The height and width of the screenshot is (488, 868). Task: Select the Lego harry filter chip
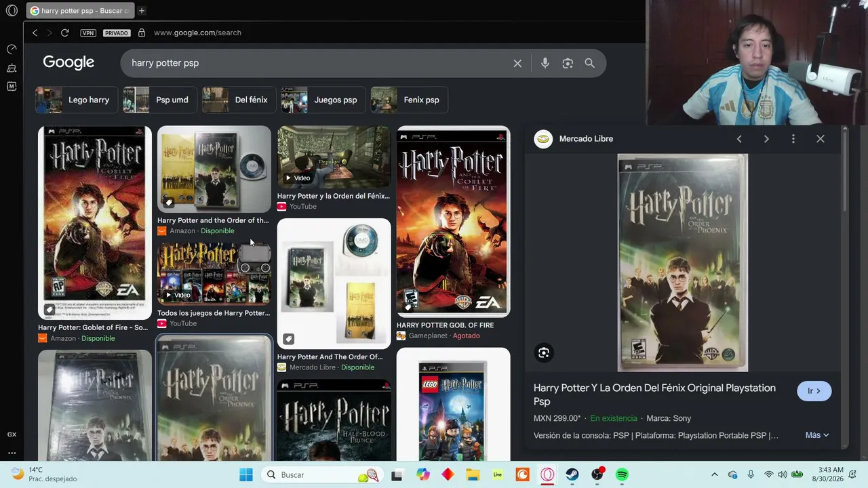(77, 100)
